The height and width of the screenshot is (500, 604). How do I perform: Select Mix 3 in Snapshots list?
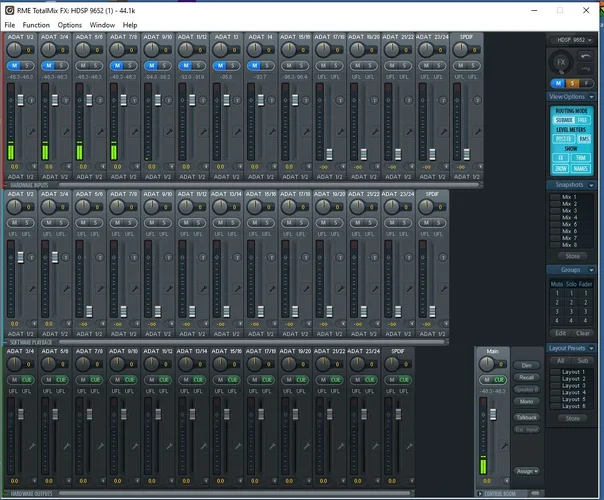569,211
